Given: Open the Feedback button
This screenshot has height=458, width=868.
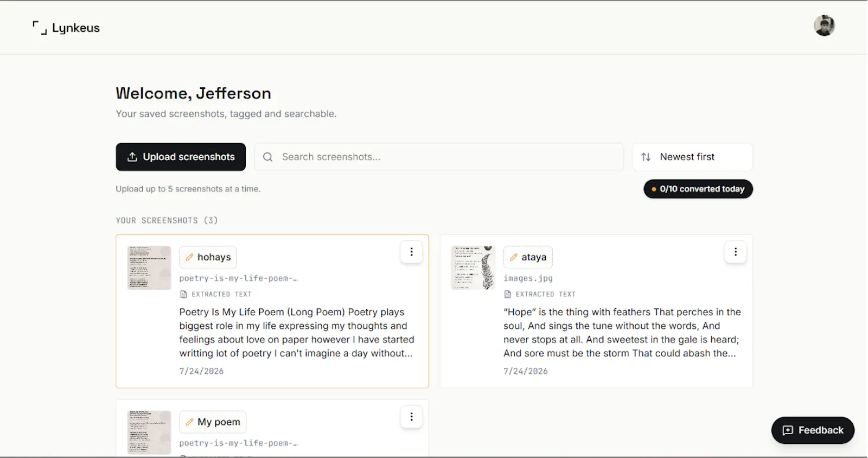Looking at the screenshot, I should 813,430.
